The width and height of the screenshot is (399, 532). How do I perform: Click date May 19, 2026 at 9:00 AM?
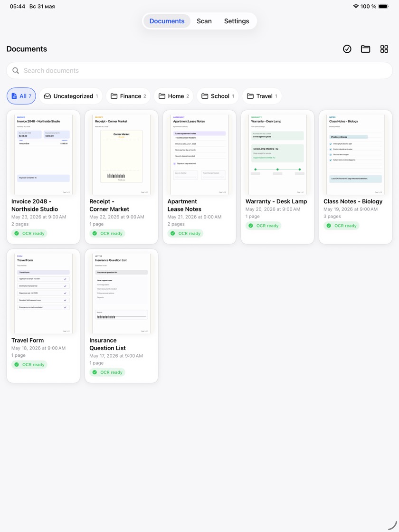[x=351, y=209]
